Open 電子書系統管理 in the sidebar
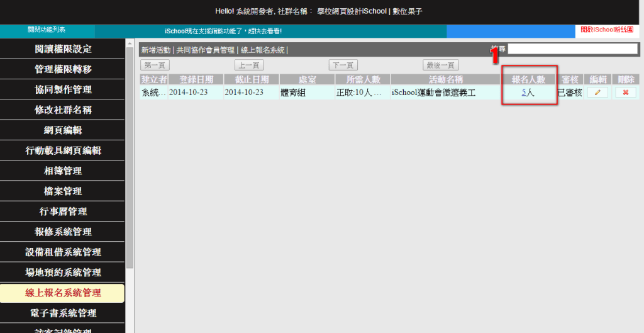 pyautogui.click(x=63, y=313)
